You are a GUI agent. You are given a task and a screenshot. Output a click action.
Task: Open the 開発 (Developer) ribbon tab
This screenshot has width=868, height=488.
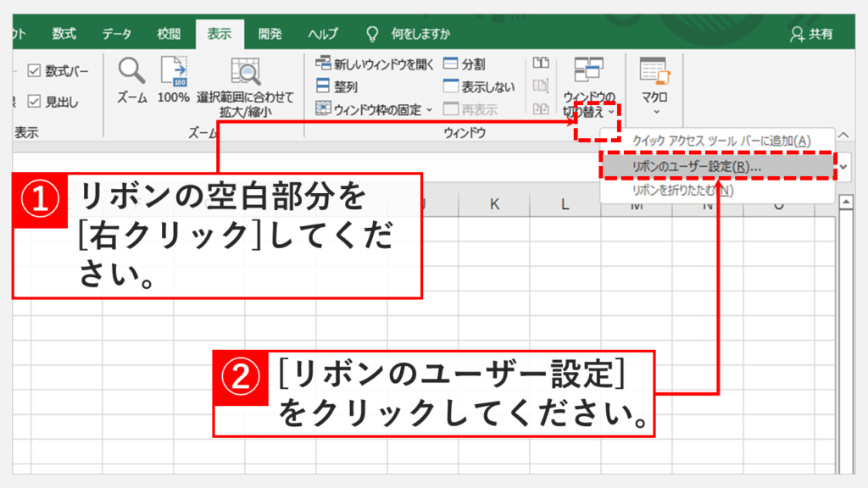click(270, 34)
